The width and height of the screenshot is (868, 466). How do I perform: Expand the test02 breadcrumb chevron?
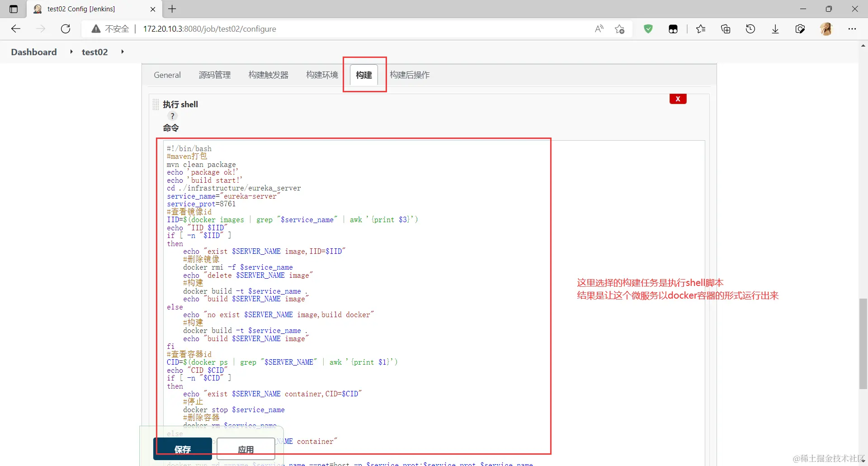click(x=122, y=52)
